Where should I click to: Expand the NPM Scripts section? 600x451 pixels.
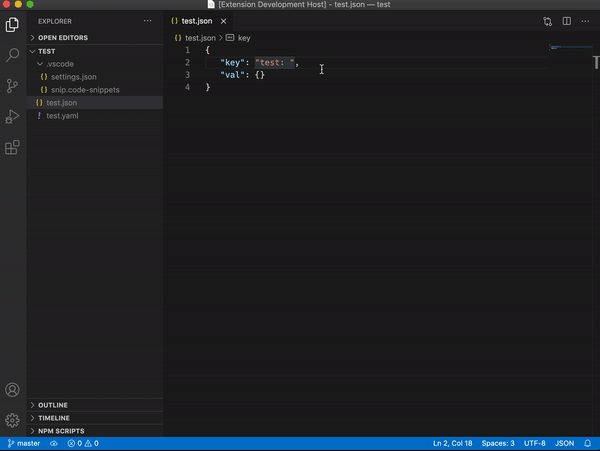95,431
